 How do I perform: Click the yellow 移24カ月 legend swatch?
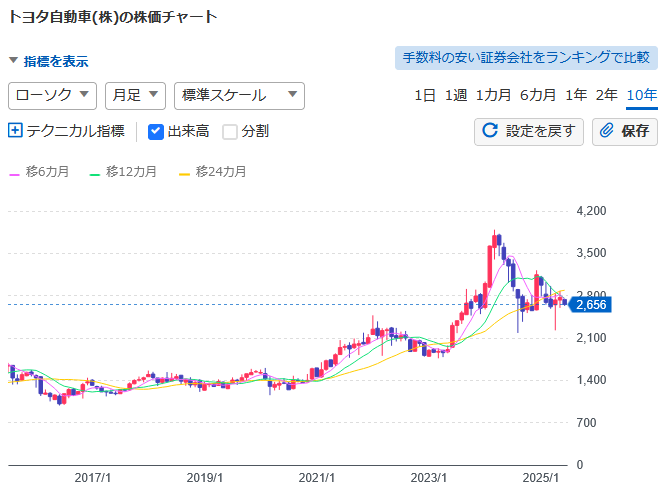[x=184, y=174]
